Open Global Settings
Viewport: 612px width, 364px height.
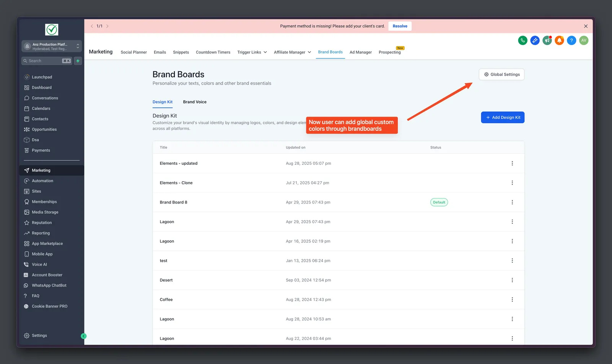501,75
